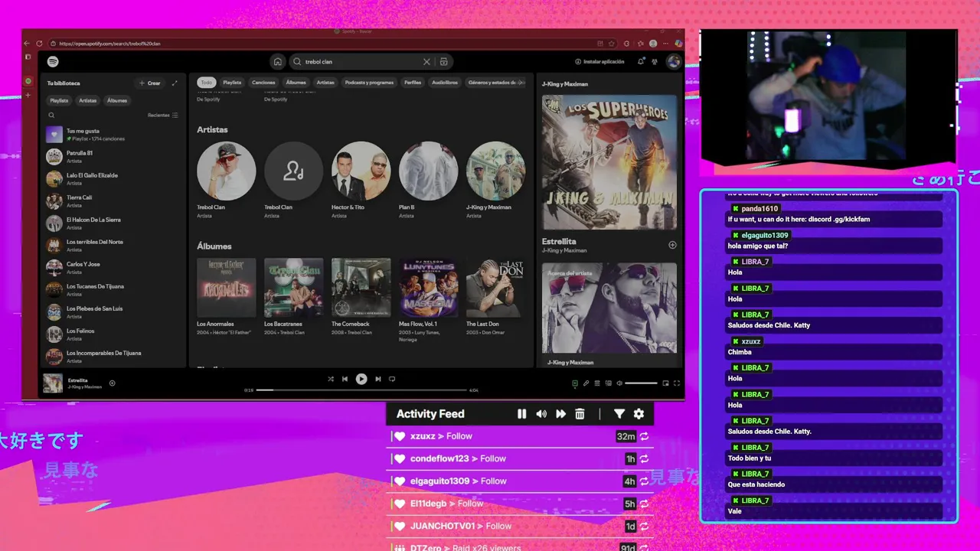Image resolution: width=980 pixels, height=551 pixels.
Task: Click Instalar aplicación link
Action: (x=599, y=61)
